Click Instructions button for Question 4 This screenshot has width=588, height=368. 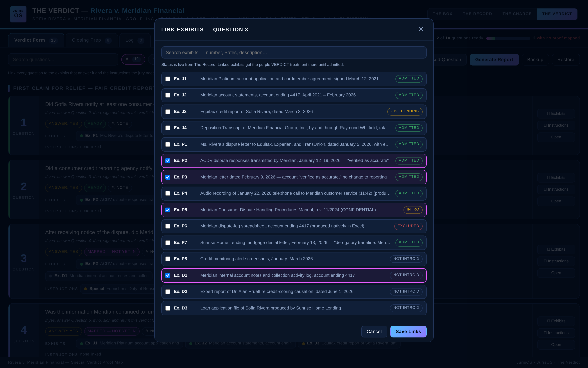click(x=556, y=333)
